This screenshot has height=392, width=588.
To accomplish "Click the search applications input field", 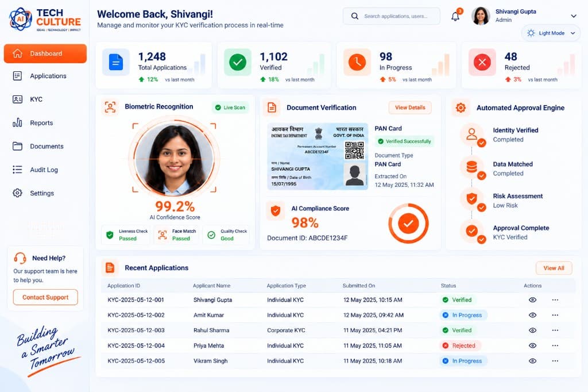I will [x=391, y=16].
